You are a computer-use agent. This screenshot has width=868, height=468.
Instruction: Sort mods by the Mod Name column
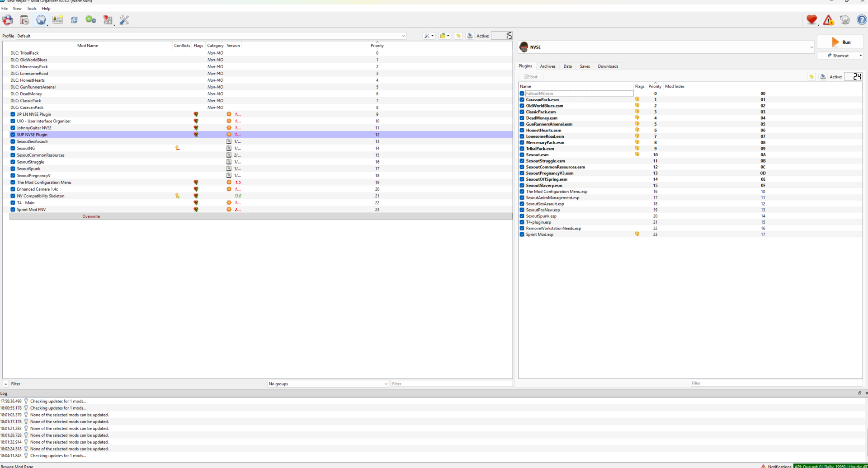pos(87,46)
